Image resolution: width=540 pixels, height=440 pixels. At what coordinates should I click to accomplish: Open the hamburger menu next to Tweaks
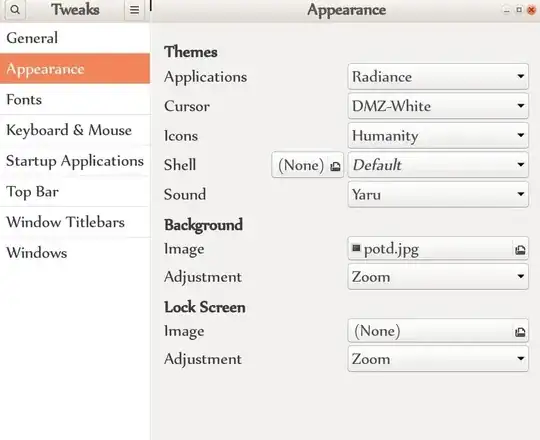pos(134,10)
